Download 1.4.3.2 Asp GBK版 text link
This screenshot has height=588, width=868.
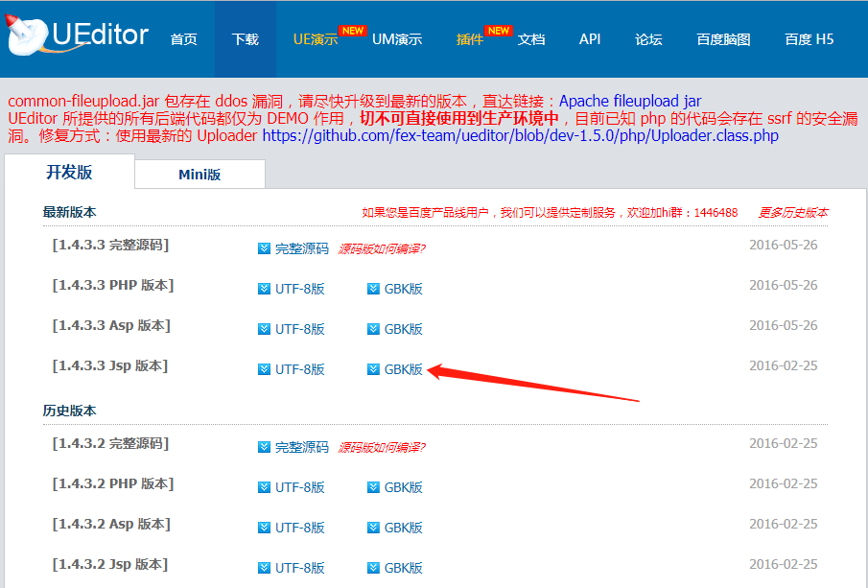pyautogui.click(x=404, y=528)
